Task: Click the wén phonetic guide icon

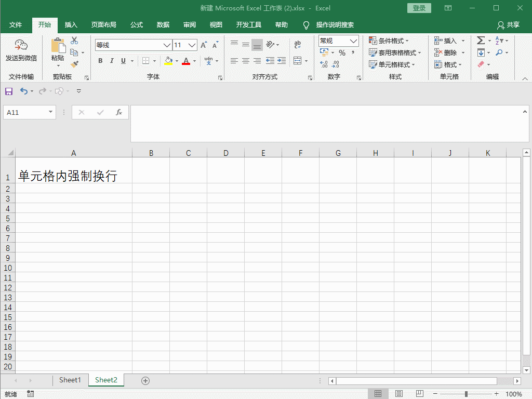Action: (x=209, y=61)
